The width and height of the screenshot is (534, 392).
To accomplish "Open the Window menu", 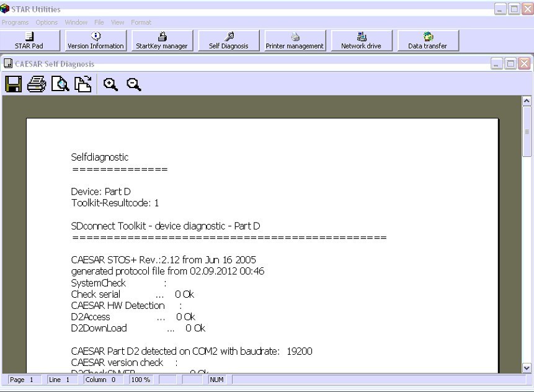I will pyautogui.click(x=76, y=22).
